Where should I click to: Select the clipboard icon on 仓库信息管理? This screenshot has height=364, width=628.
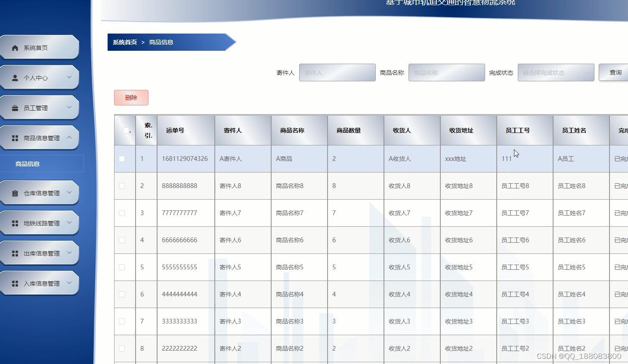pos(15,193)
